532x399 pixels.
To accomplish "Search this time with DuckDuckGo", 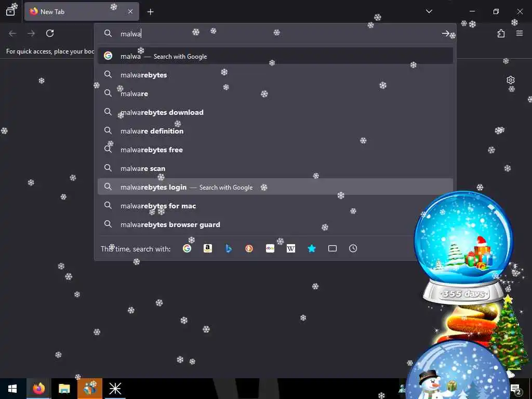I will 249,248.
